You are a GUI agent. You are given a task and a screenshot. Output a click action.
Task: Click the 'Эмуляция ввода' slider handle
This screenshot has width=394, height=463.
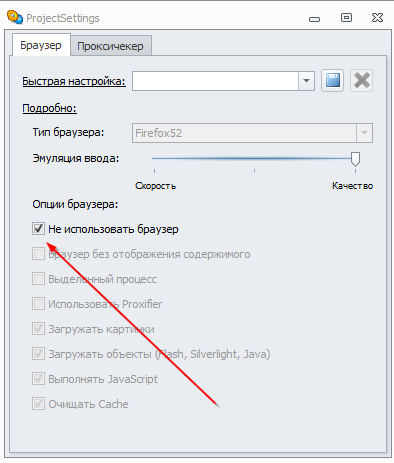click(x=355, y=159)
